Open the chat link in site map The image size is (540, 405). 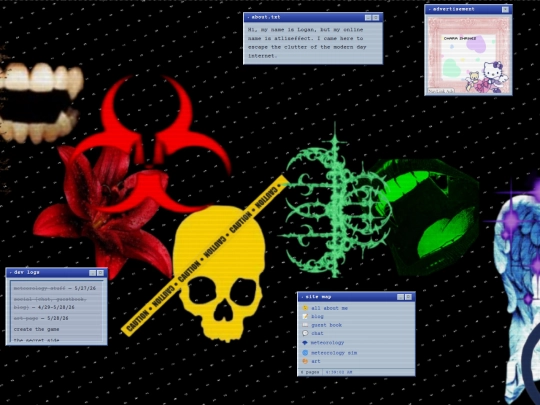pyautogui.click(x=317, y=333)
